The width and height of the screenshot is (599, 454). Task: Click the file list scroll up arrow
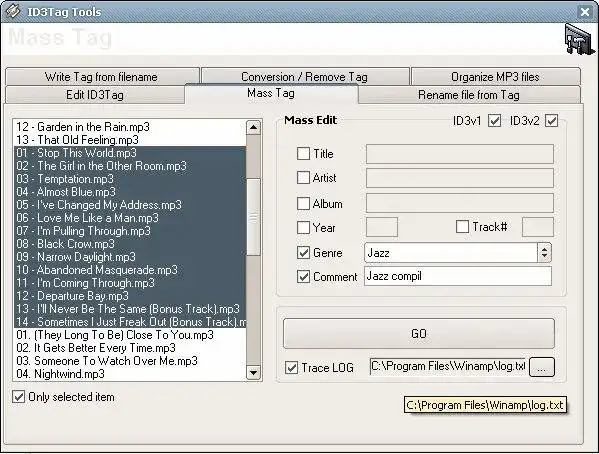click(253, 127)
